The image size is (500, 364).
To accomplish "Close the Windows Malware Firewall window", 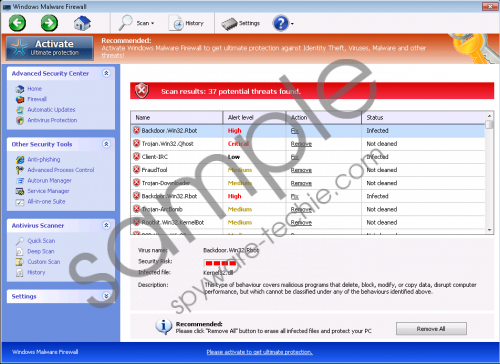I will coord(490,6).
